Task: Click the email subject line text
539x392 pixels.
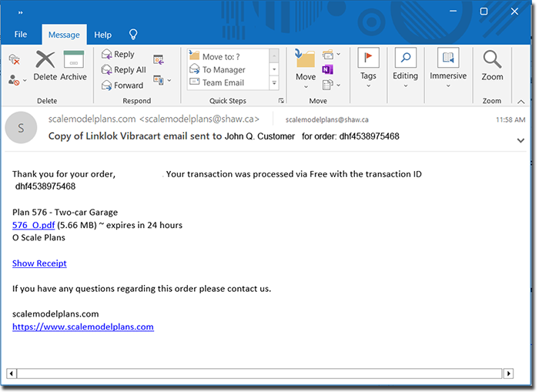Action: tap(224, 136)
